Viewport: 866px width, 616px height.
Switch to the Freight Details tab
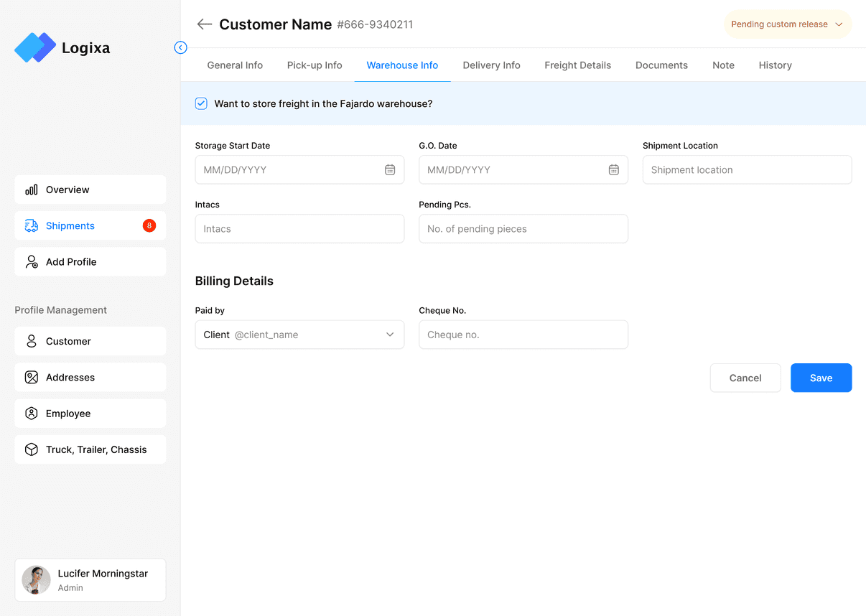click(x=577, y=65)
